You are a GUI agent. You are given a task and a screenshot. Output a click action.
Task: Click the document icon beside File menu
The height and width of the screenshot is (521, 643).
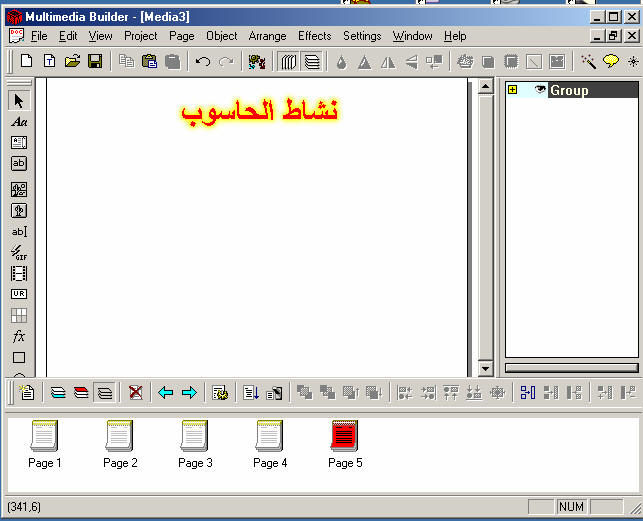16,36
